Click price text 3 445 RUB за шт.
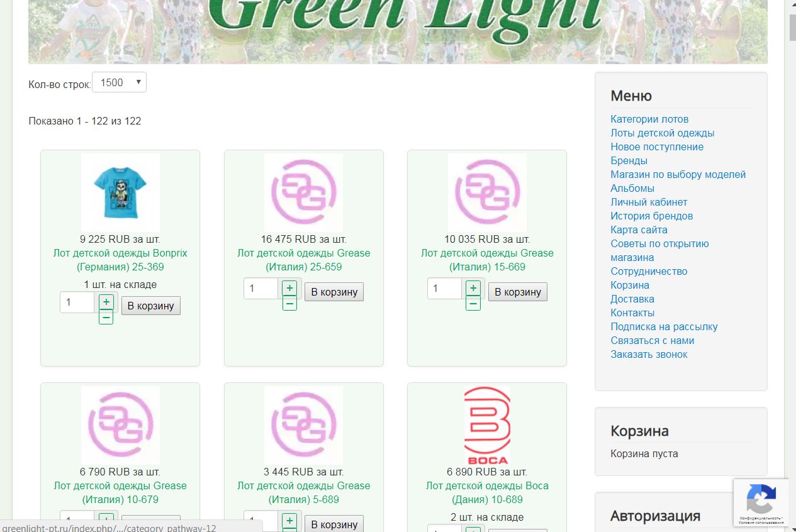The height and width of the screenshot is (532, 796). [x=304, y=472]
